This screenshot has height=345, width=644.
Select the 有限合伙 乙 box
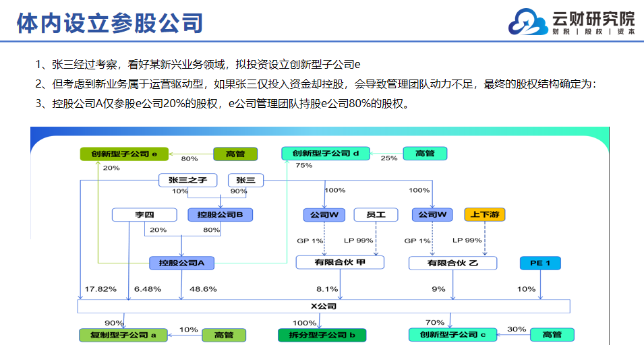click(452, 263)
